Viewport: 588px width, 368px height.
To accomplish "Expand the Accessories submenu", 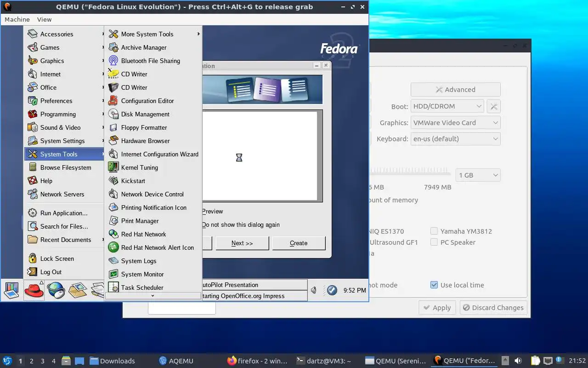I will 64,34.
